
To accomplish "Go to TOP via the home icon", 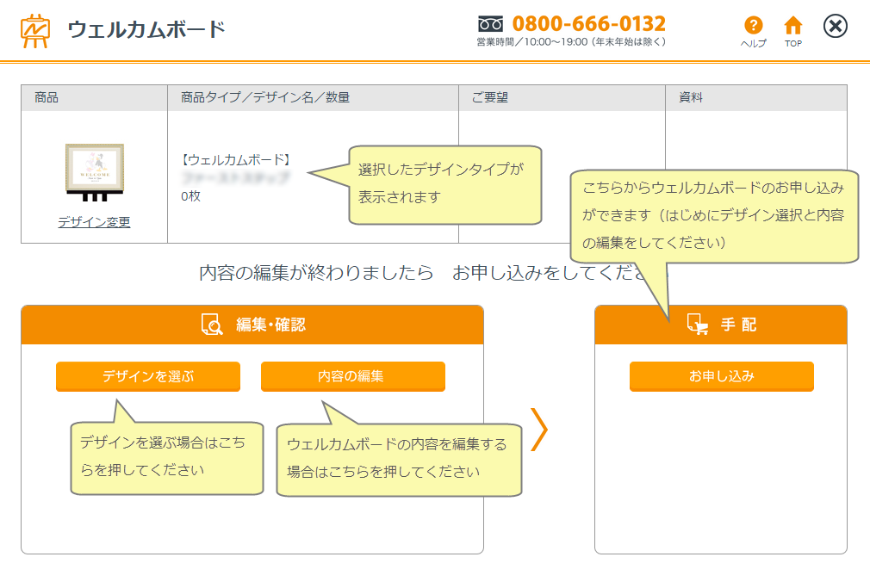I will (x=792, y=26).
